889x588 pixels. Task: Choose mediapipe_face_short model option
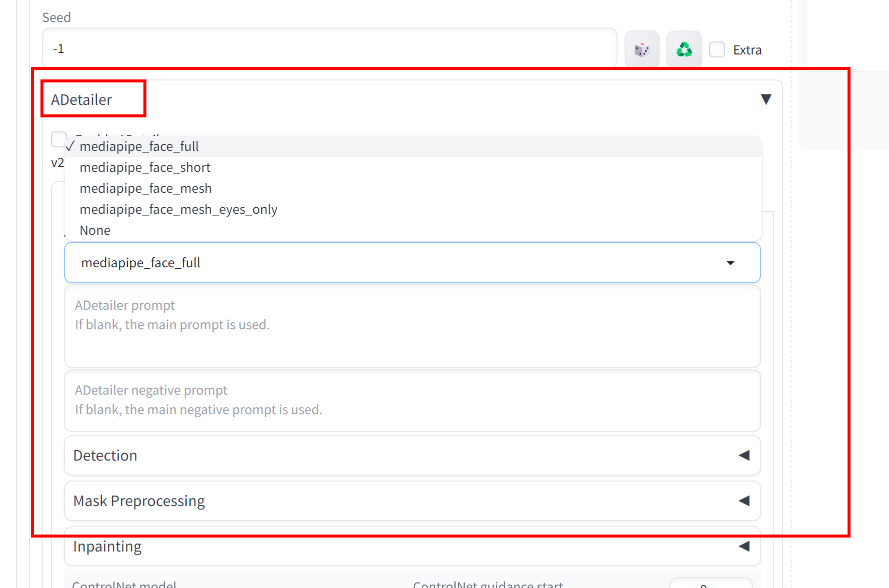[x=145, y=167]
